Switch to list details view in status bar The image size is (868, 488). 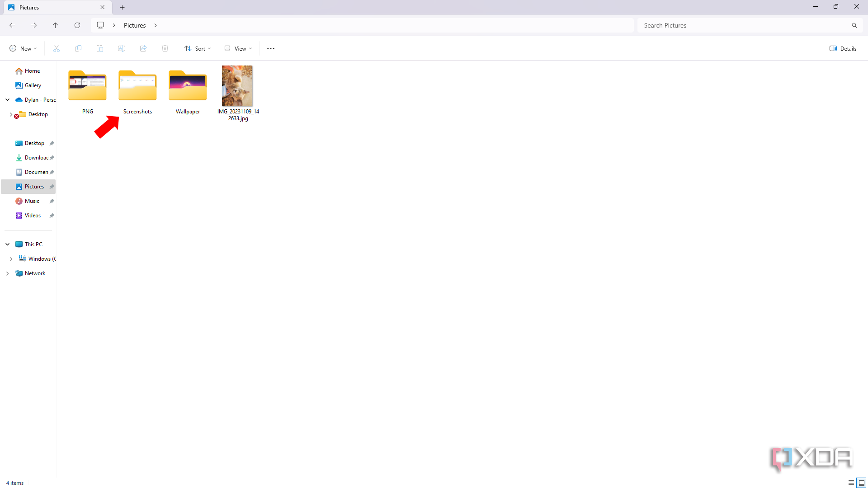point(851,483)
